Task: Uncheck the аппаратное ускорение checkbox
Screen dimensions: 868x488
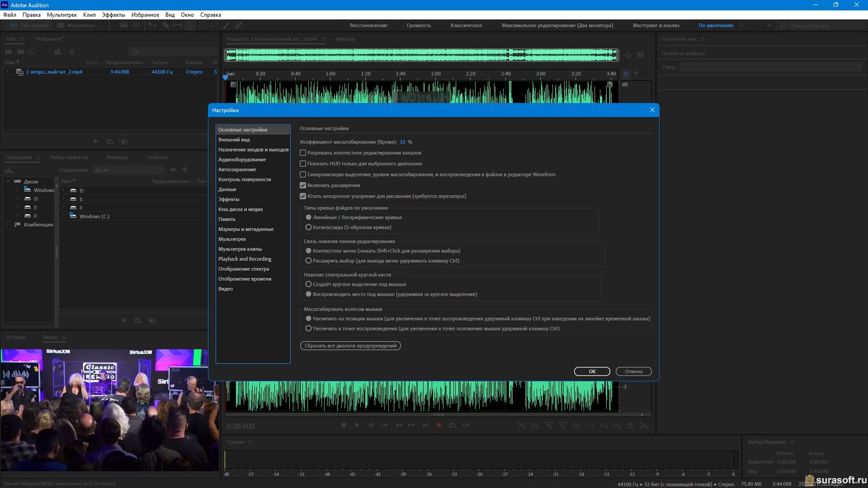Action: [303, 196]
